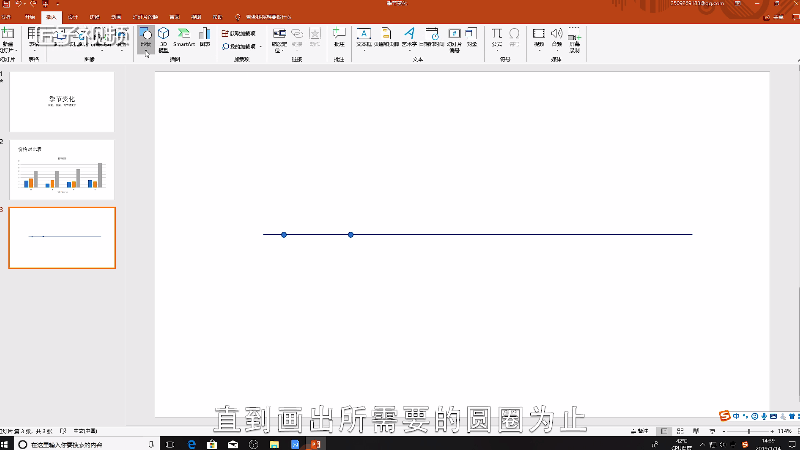This screenshot has width=800, height=450.
Task: Select slide 3 thumbnail with the line
Action: [x=62, y=238]
